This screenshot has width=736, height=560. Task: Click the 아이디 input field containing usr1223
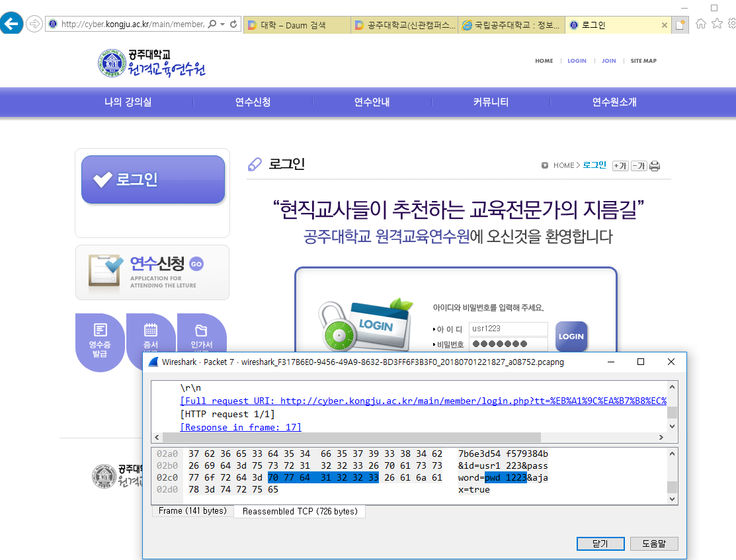509,329
